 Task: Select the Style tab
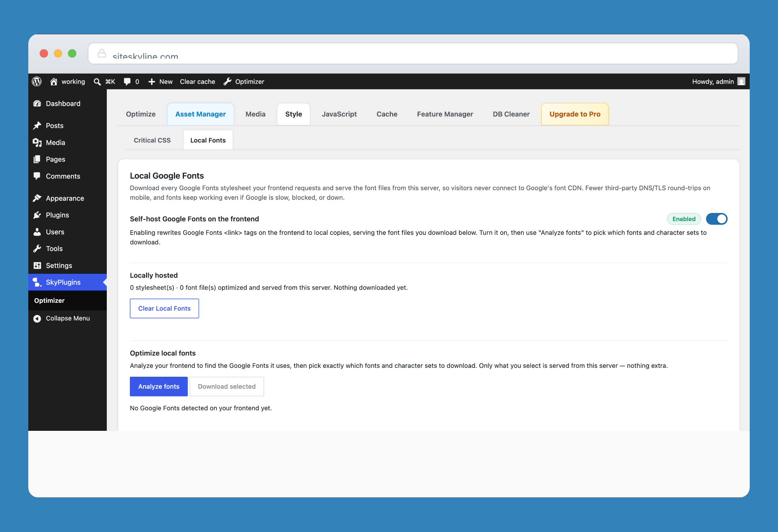click(x=294, y=114)
